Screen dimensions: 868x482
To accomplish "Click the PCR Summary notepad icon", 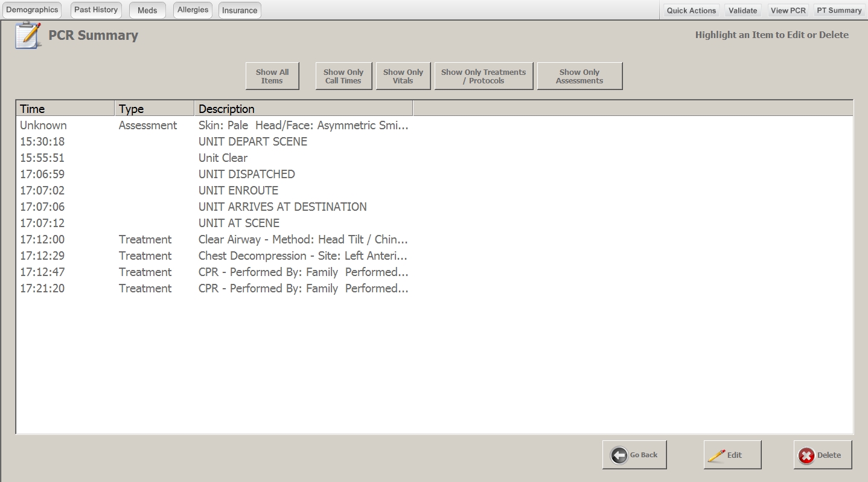I will coord(28,35).
